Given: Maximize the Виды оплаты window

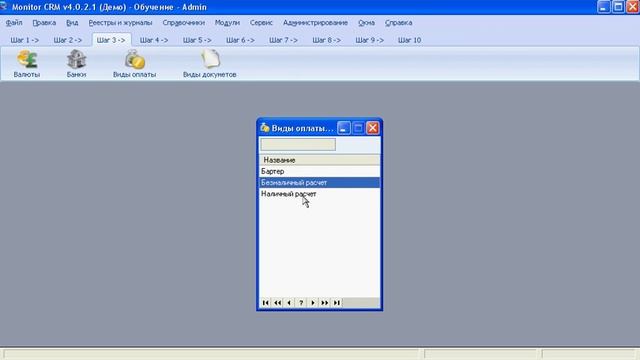Looking at the screenshot, I should coord(358,128).
